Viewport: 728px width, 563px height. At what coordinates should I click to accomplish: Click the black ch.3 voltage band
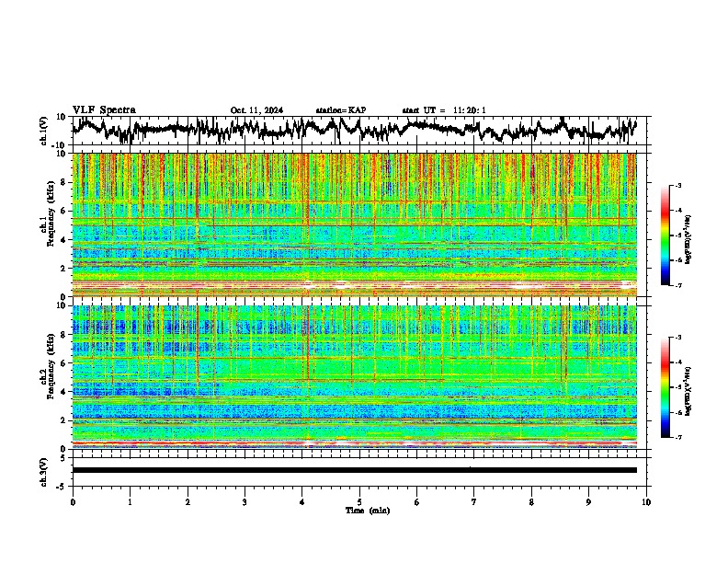[x=355, y=470]
